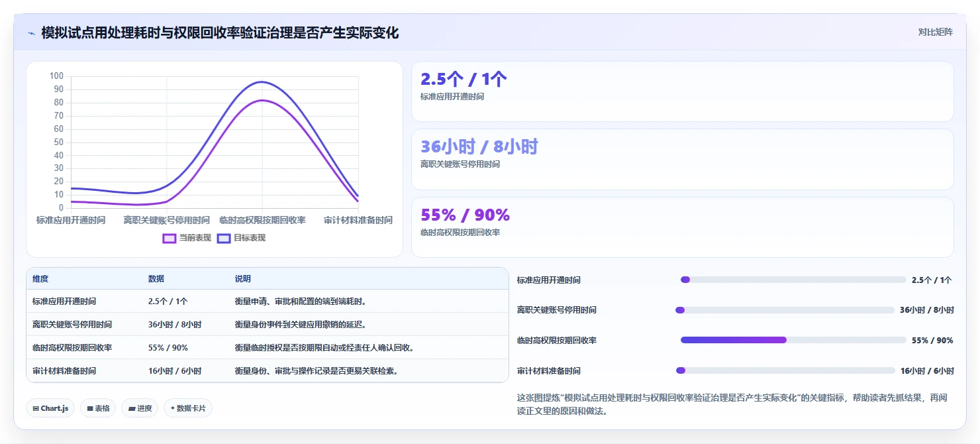Viewport: 980px width, 444px height.
Task: Click the 表格 tag chip
Action: 98,408
